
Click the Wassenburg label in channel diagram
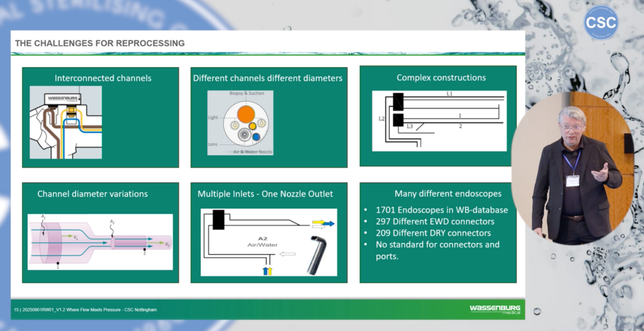point(62,99)
